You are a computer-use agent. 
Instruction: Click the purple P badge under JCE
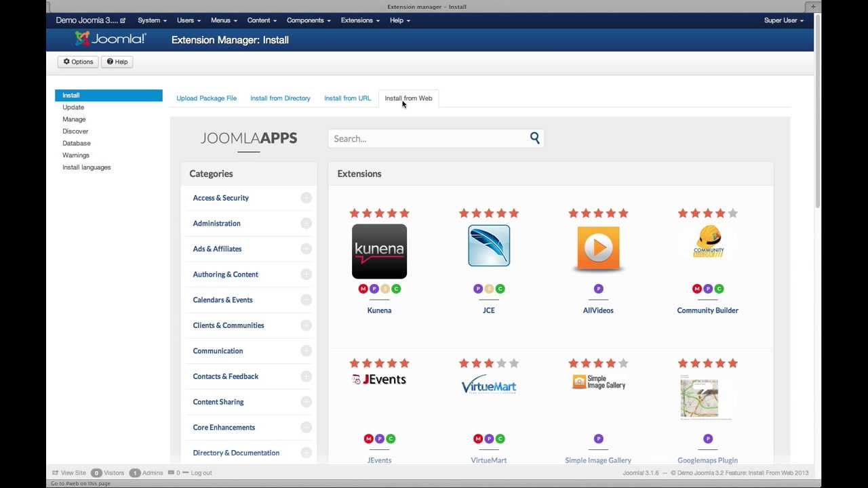click(x=478, y=289)
